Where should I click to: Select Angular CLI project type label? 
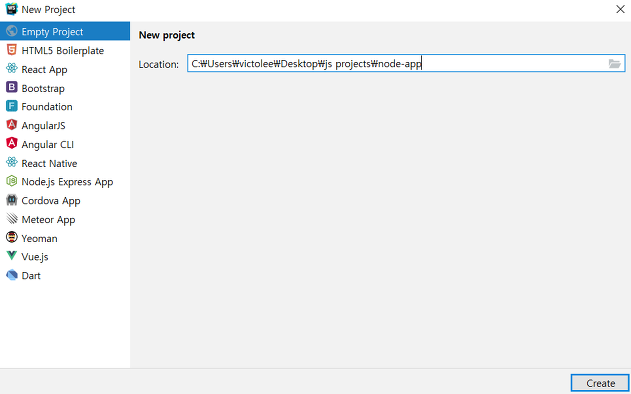coord(47,144)
